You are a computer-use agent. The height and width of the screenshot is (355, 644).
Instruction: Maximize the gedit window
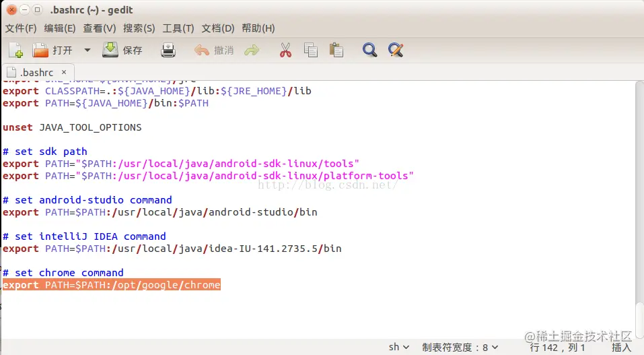(38, 9)
